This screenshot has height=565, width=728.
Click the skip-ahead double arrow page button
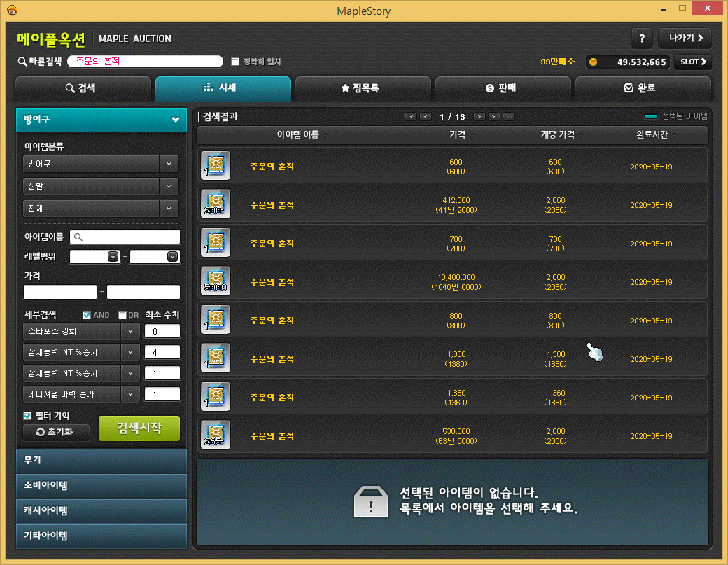[x=510, y=116]
